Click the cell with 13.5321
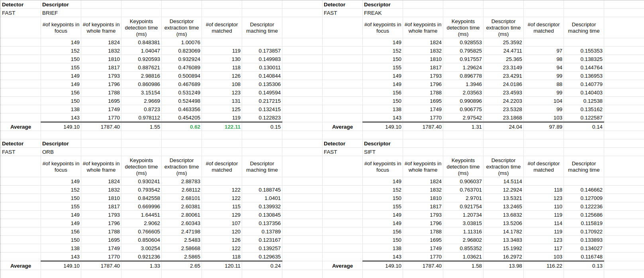 click(x=503, y=198)
